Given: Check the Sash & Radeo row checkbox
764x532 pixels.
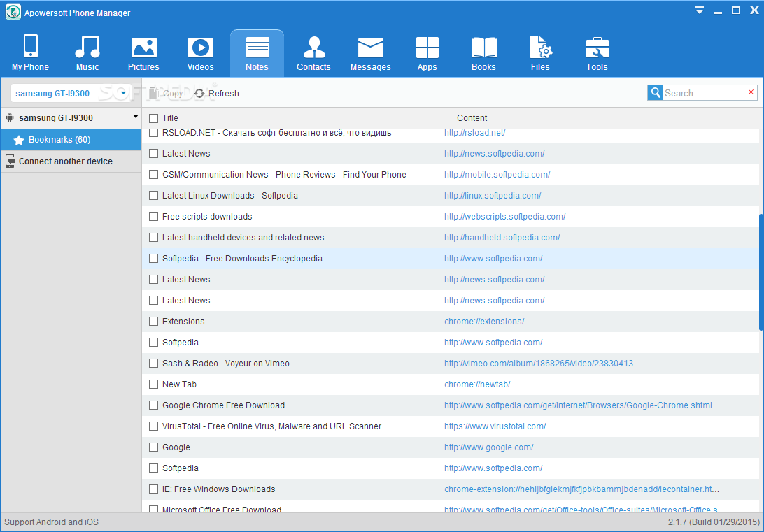Looking at the screenshot, I should (153, 363).
